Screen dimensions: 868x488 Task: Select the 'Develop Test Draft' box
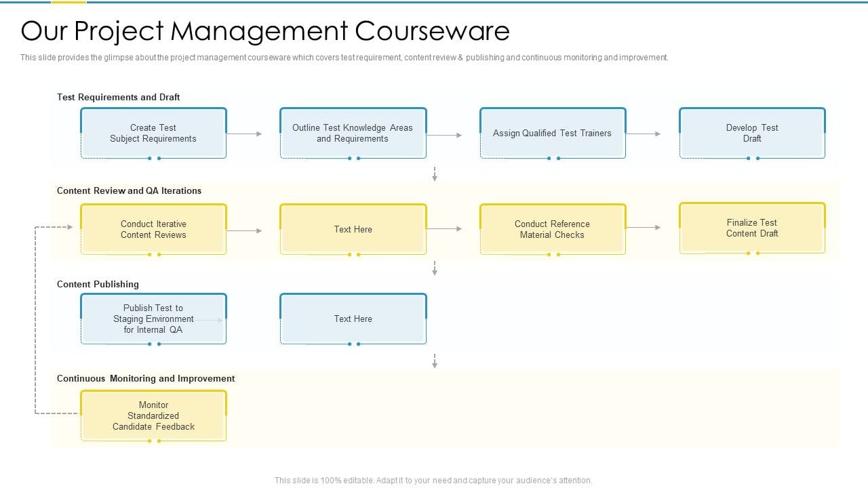[752, 133]
